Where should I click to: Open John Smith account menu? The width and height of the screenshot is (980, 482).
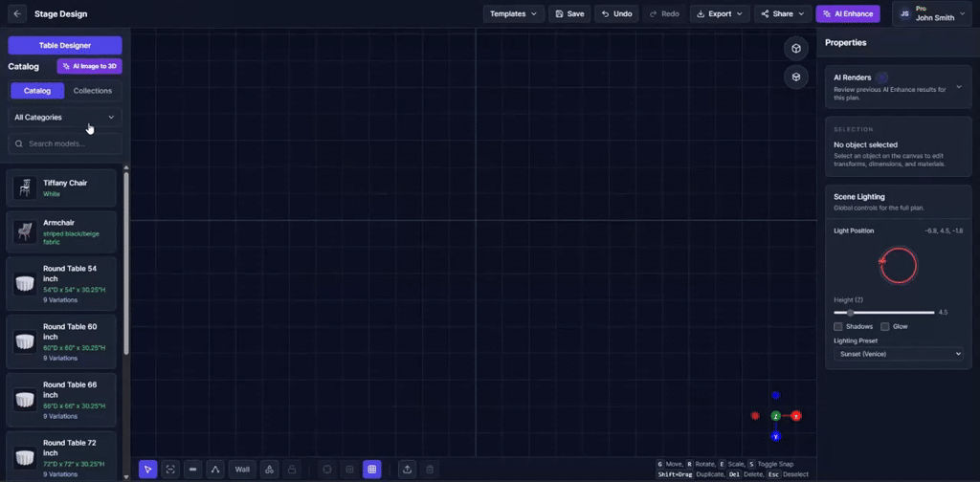click(932, 13)
